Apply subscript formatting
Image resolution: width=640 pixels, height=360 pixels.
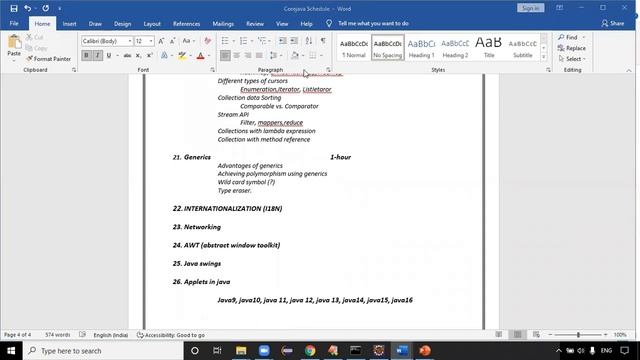point(138,55)
